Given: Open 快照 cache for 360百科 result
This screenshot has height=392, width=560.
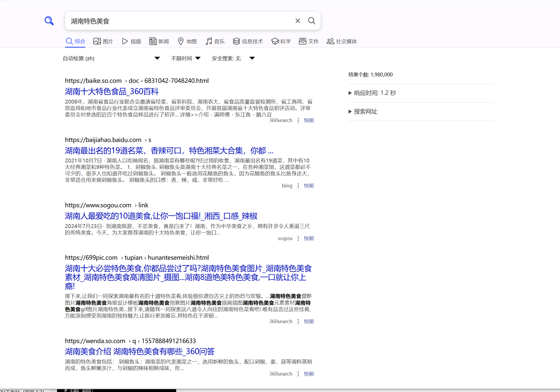Looking at the screenshot, I should pos(309,120).
